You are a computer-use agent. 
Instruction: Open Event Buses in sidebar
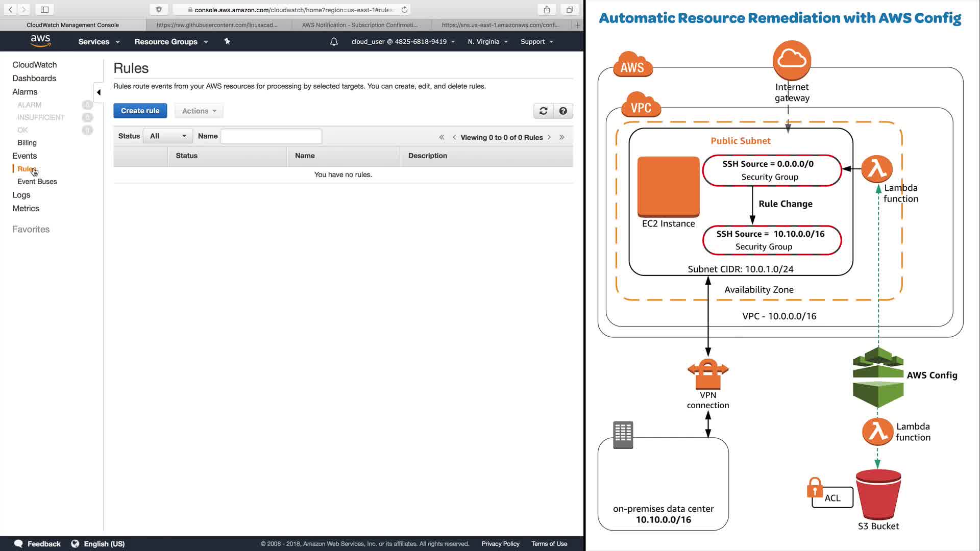pos(37,182)
